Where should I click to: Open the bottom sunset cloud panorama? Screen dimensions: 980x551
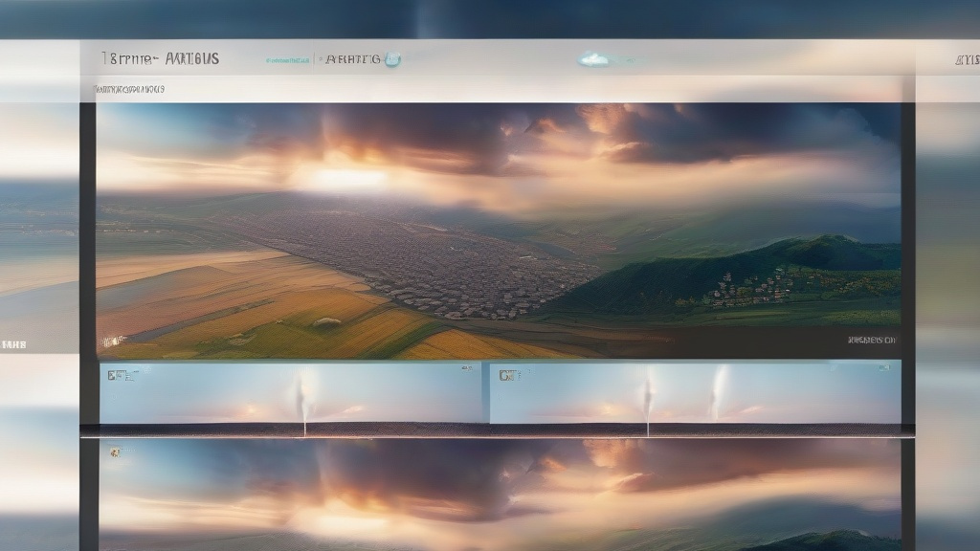click(499, 495)
